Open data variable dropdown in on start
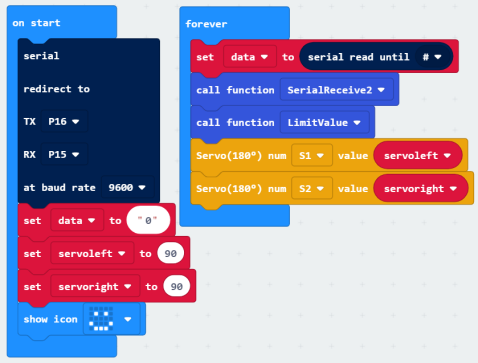 click(77, 221)
